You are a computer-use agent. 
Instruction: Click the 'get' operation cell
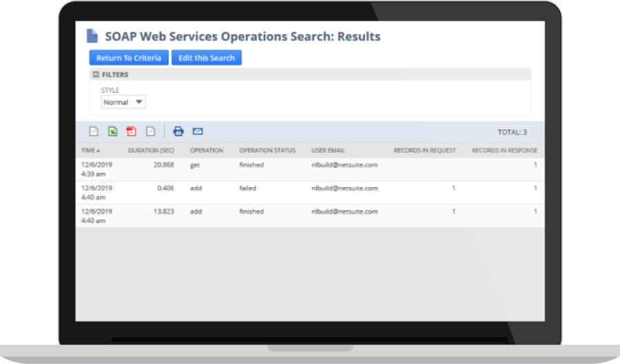pyautogui.click(x=195, y=165)
